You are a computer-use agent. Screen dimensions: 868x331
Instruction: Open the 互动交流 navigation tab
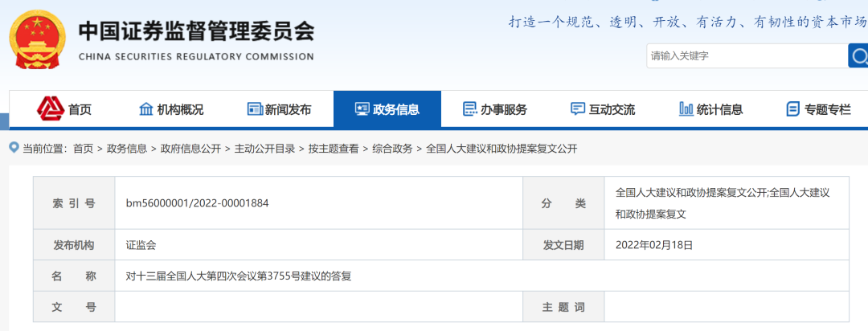[603, 109]
